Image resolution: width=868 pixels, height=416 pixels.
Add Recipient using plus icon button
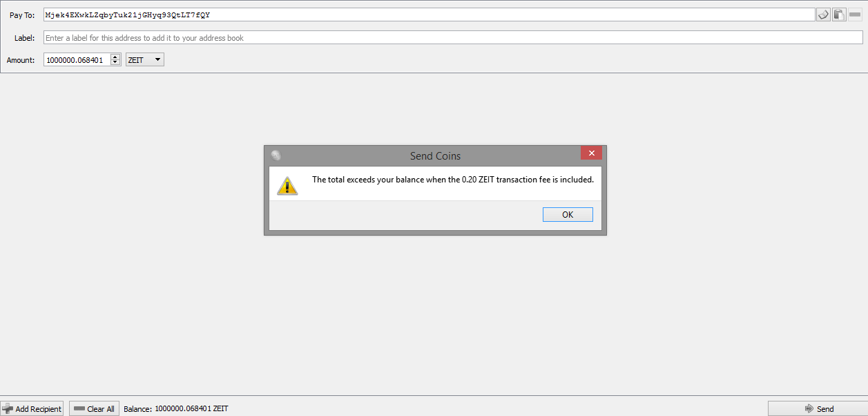[x=32, y=408]
